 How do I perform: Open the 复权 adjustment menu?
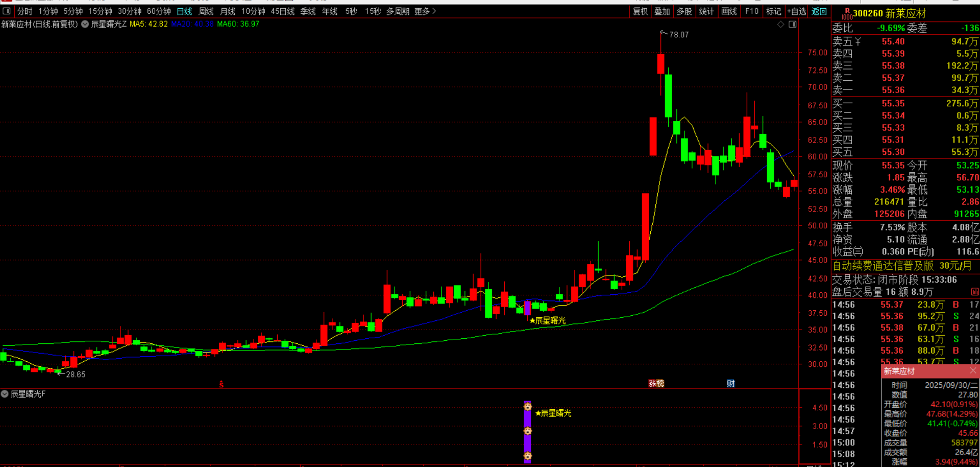click(x=640, y=11)
